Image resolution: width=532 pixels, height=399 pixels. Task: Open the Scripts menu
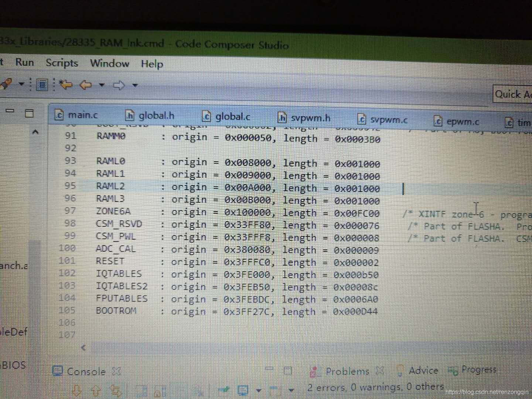(62, 63)
